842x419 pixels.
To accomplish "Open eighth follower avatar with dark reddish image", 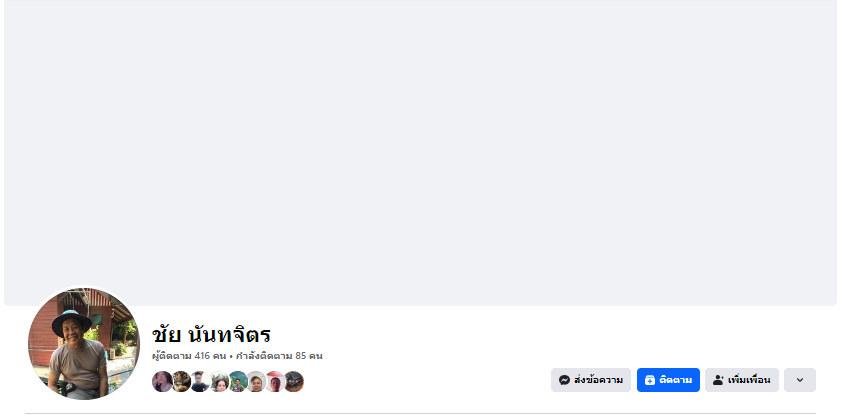I will coord(294,381).
